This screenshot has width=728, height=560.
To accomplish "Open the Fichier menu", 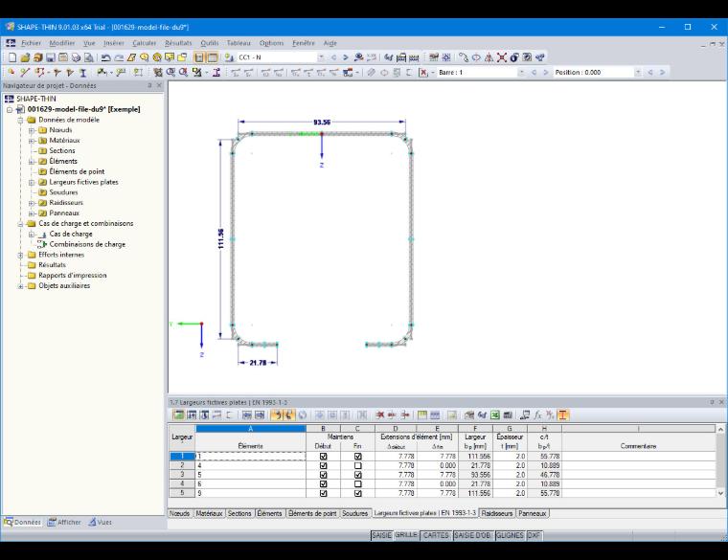I will click(x=31, y=43).
